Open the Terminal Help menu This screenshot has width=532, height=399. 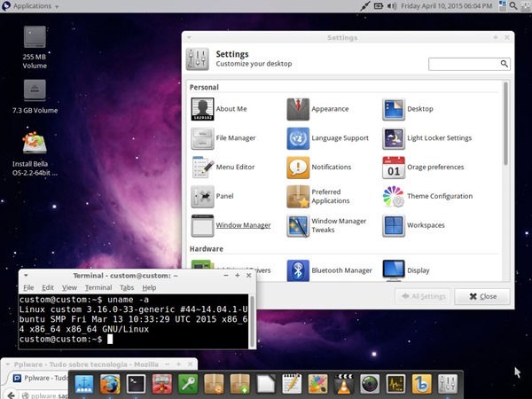point(149,287)
